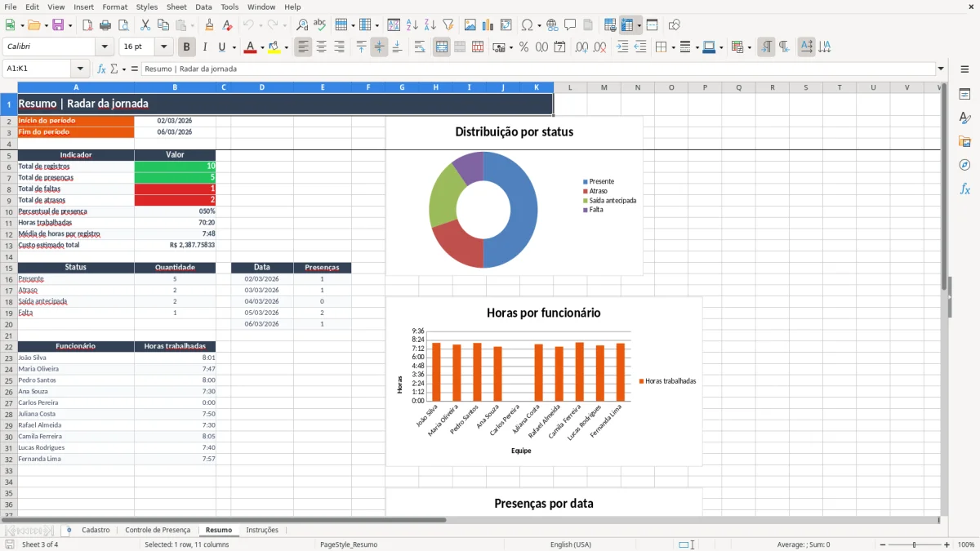
Task: Open the Font Size dropdown
Action: pos(164,47)
